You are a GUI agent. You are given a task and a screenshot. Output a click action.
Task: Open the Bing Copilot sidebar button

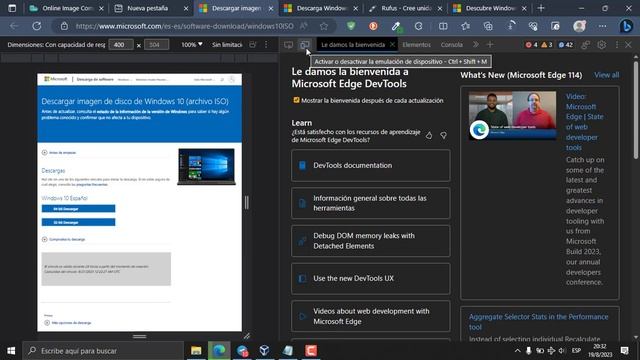coord(626,26)
